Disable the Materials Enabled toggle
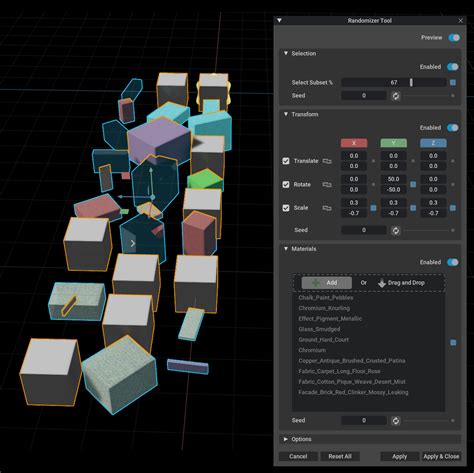Screen dimensions: 474x473 453,262
